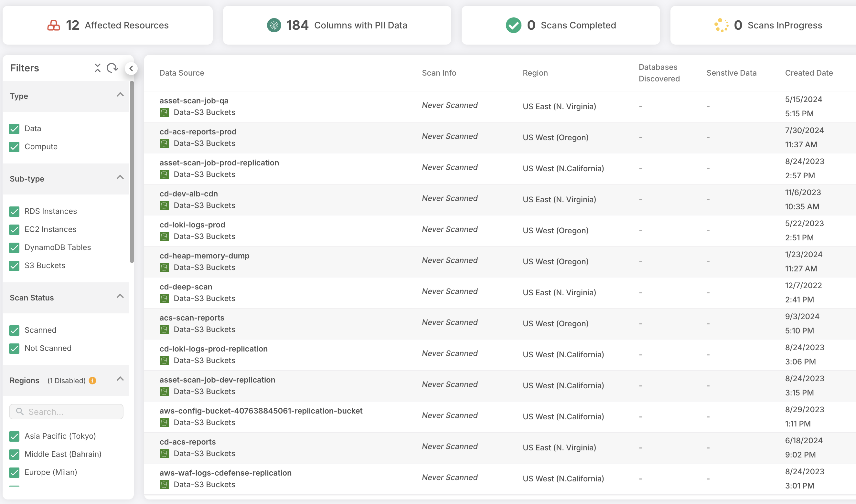Open the cd-heap-memory-dump data source row
The width and height of the screenshot is (856, 504).
click(x=204, y=256)
